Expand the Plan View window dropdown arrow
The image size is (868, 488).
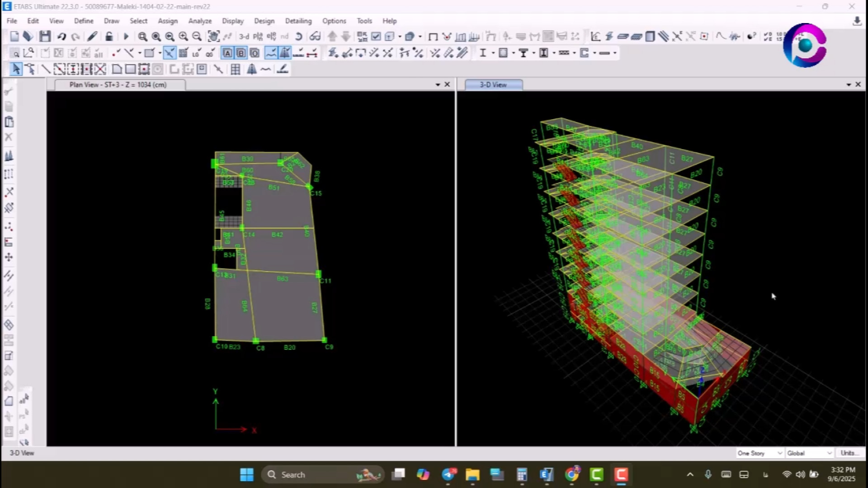(x=438, y=84)
